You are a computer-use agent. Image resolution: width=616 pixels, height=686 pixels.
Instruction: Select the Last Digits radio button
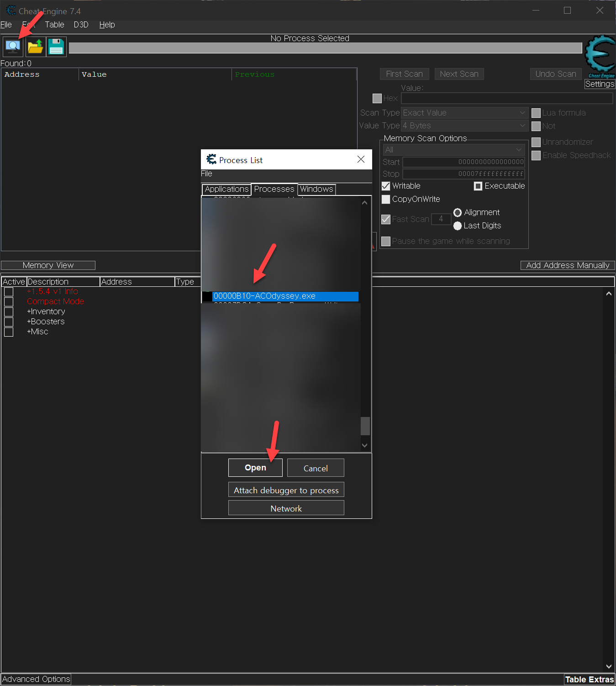[x=458, y=226]
